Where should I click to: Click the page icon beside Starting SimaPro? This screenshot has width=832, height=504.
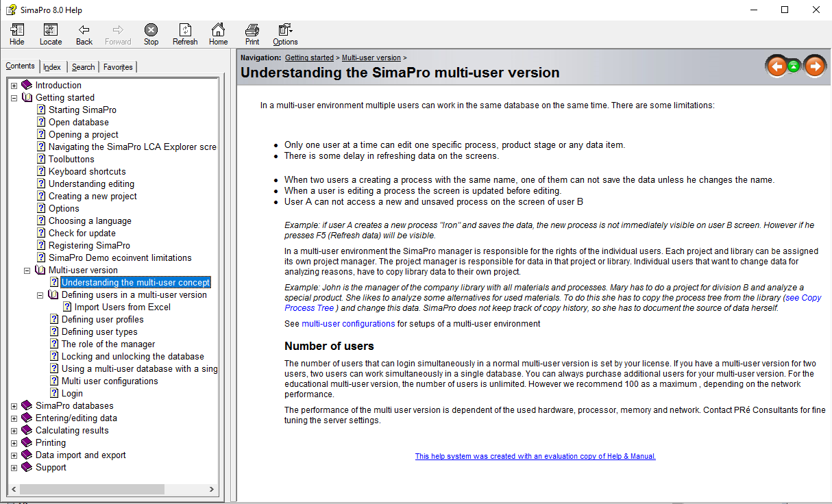click(42, 110)
